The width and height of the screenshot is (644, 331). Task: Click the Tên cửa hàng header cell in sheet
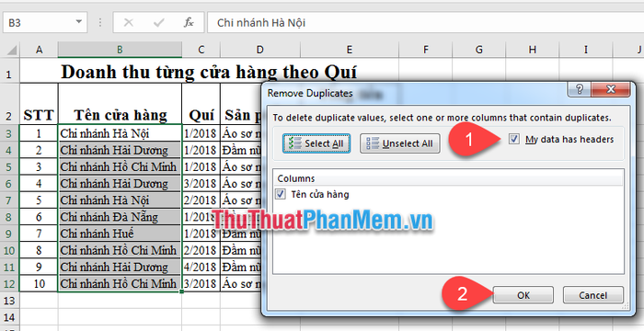tap(120, 104)
